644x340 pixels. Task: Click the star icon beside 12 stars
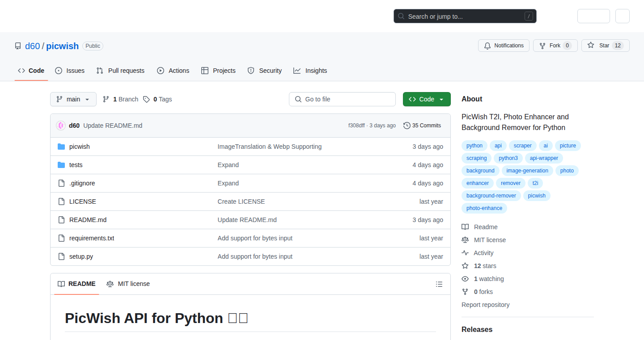click(x=465, y=266)
